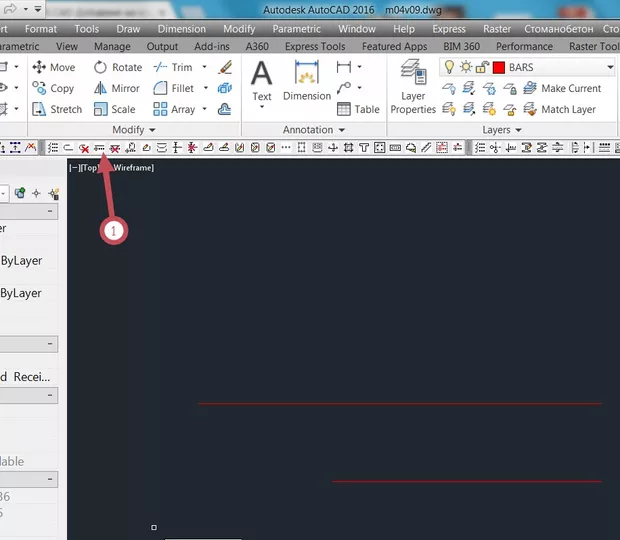Click the Layer Lock icon
This screenshot has height=540, width=620.
pos(510,88)
